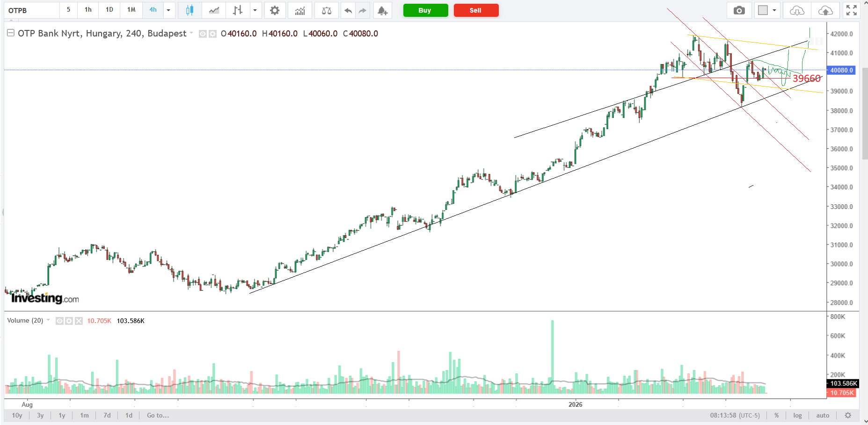Open the time interval dropdown arrow

tap(168, 10)
